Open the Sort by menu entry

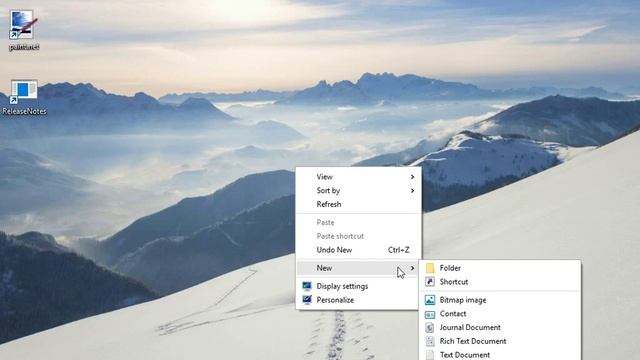358,191
